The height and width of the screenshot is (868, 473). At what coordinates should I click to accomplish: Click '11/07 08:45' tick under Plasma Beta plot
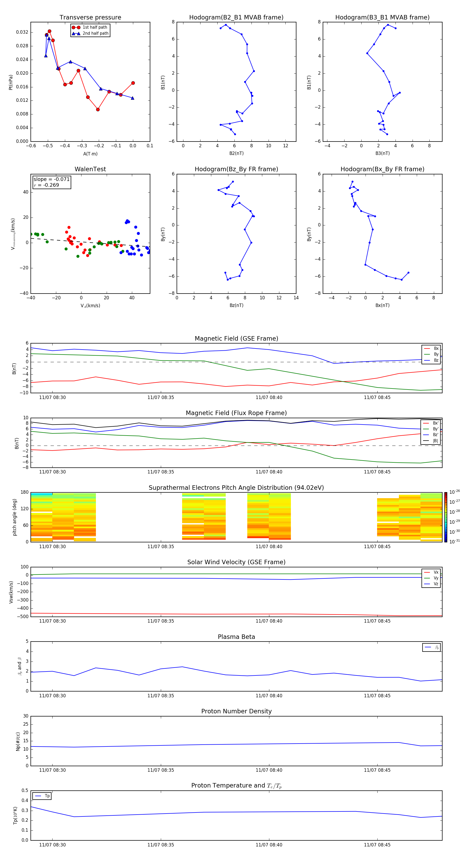pos(377,695)
